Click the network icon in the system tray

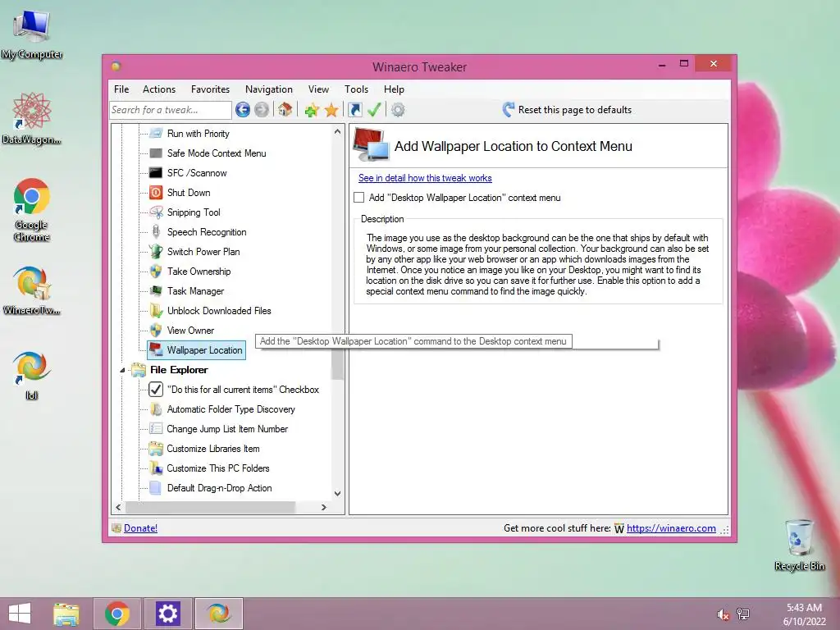click(x=743, y=614)
